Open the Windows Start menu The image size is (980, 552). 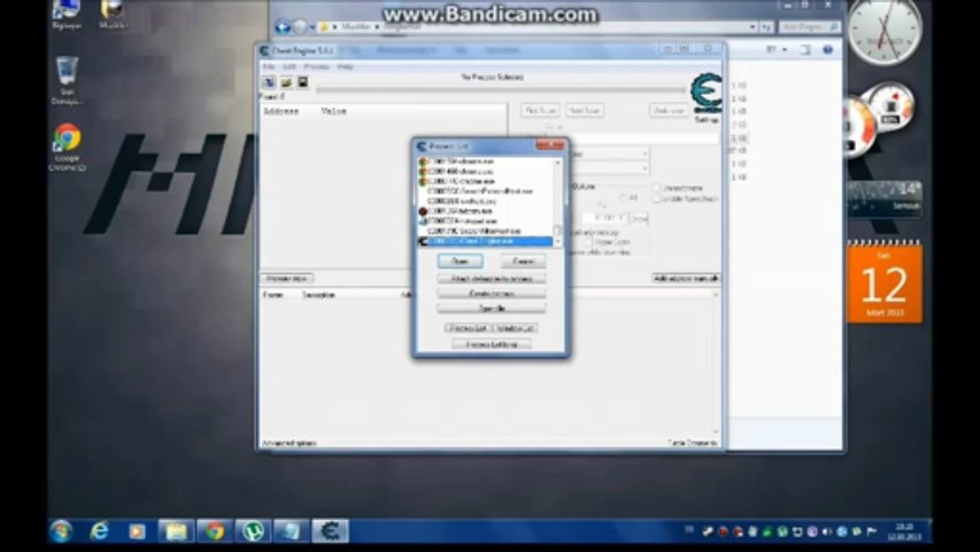click(61, 531)
